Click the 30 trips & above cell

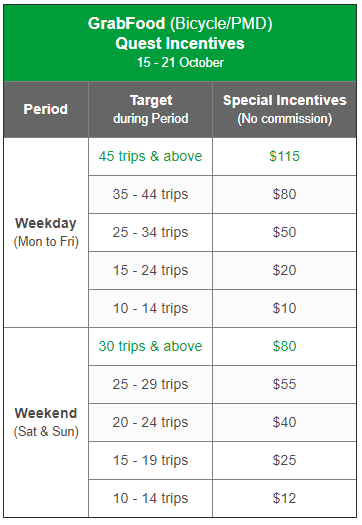click(x=150, y=347)
